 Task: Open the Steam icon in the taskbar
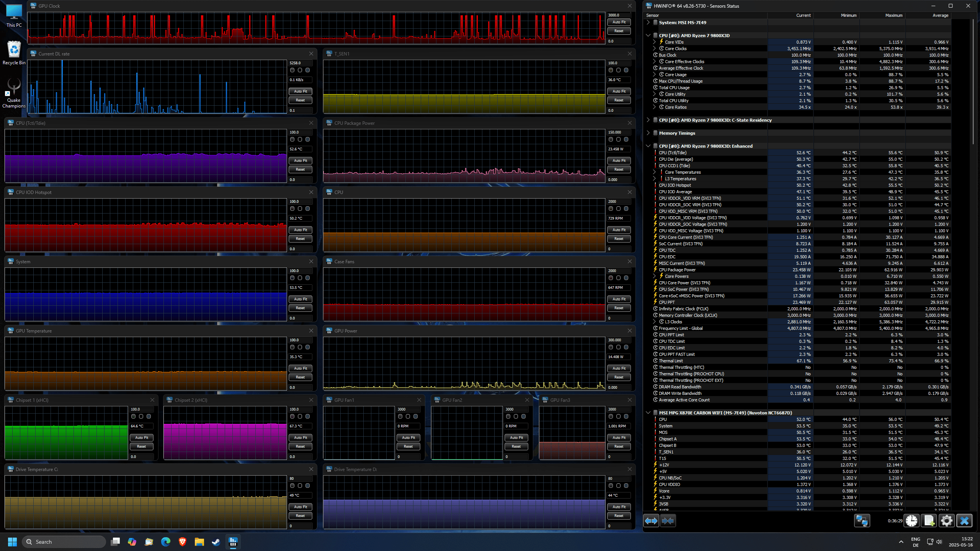[216, 542]
